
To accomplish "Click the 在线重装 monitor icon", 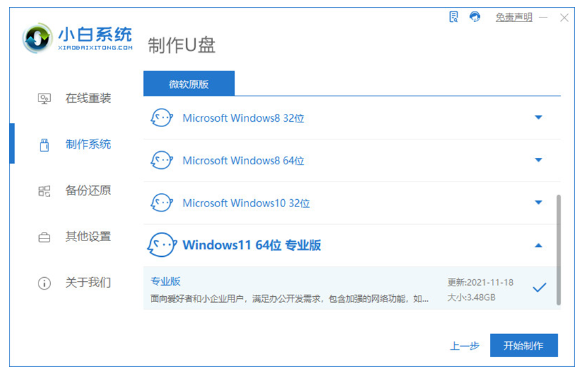I will click(x=44, y=99).
